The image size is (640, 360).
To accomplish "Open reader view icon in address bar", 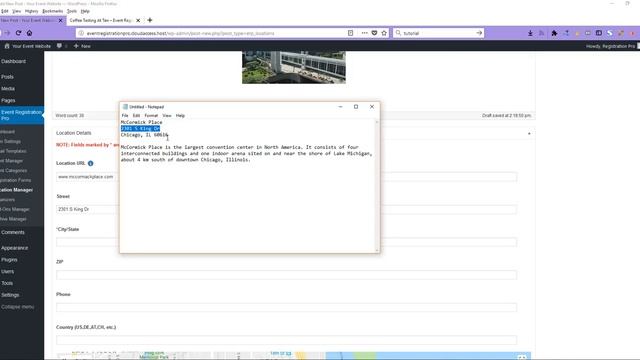I will [350, 33].
